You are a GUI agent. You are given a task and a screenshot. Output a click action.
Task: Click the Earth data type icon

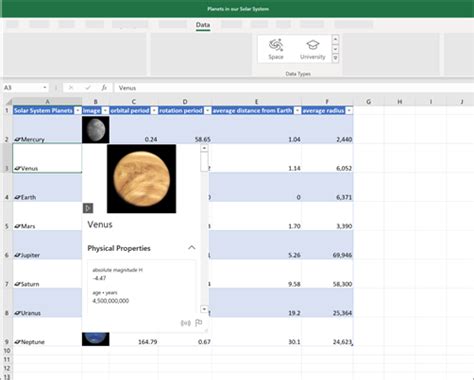[x=17, y=197]
